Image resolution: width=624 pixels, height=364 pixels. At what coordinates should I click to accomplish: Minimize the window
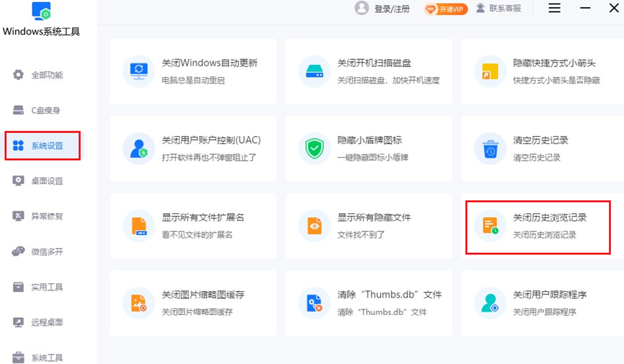[x=585, y=8]
